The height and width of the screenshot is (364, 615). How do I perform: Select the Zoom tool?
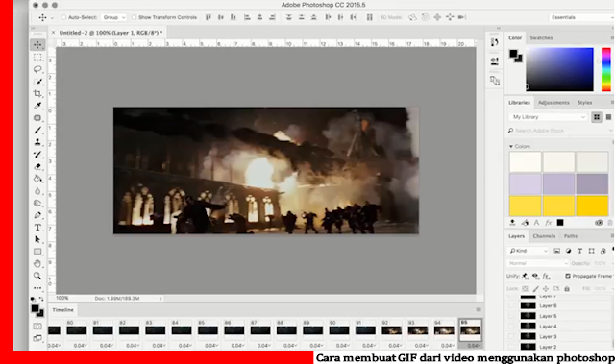(x=37, y=276)
